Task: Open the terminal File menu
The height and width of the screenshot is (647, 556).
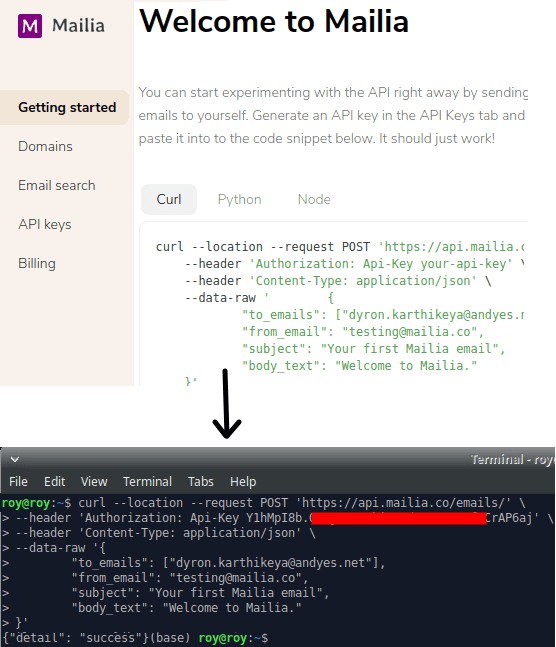Action: 18,482
